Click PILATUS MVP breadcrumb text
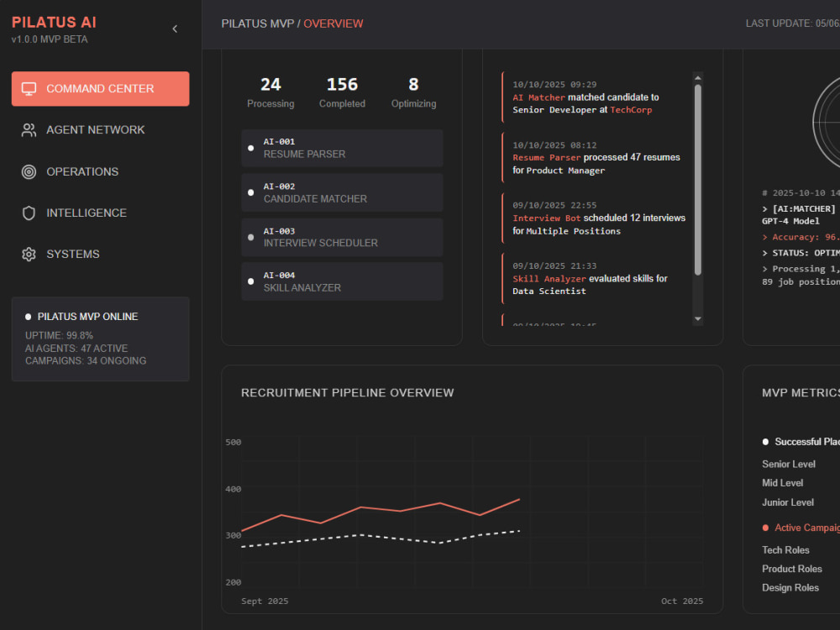 (258, 24)
